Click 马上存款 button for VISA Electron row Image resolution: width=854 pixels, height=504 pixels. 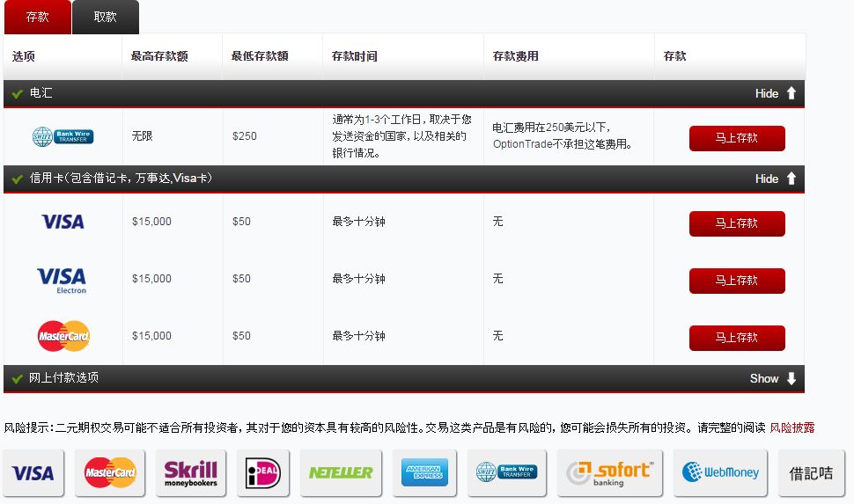[737, 281]
